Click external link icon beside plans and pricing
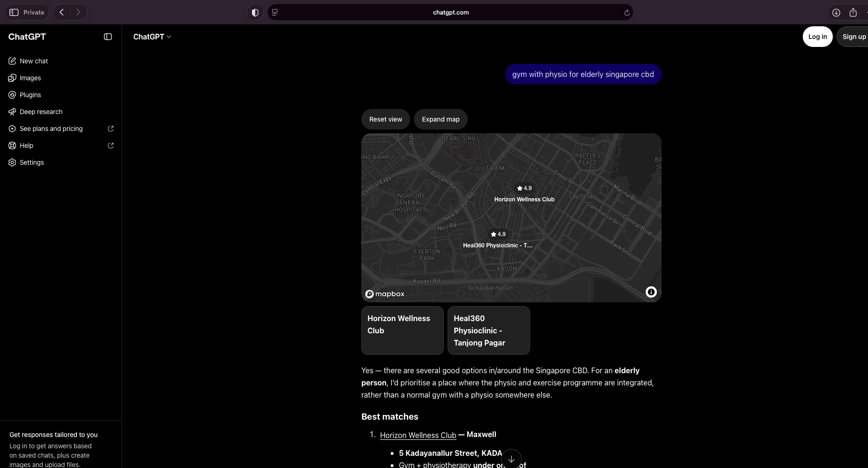This screenshot has width=868, height=468. [x=111, y=129]
